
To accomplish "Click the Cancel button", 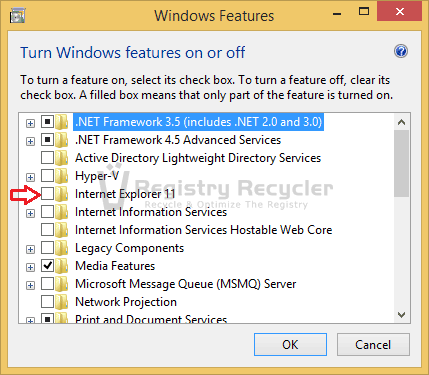I will (x=373, y=345).
